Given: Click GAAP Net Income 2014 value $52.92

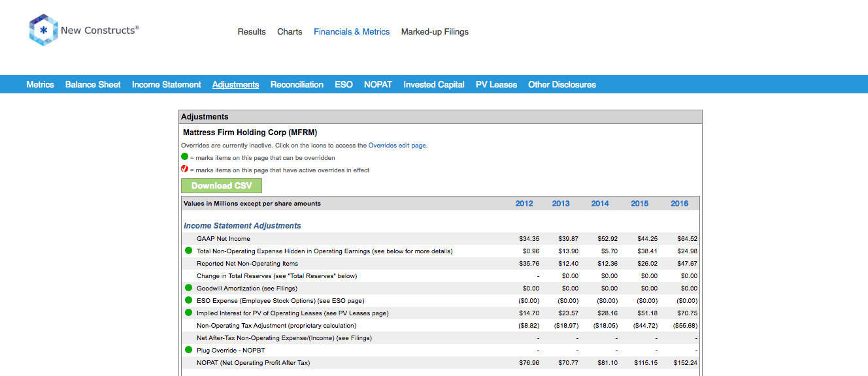Looking at the screenshot, I should 608,239.
